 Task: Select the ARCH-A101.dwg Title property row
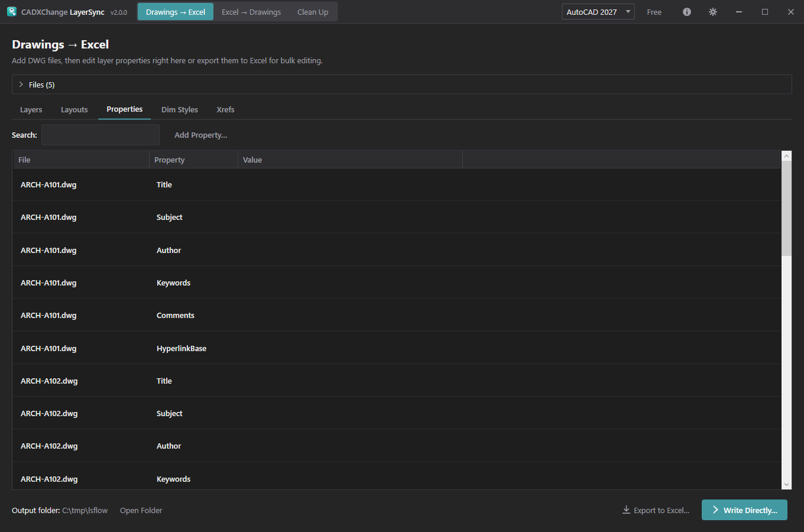pyautogui.click(x=397, y=185)
